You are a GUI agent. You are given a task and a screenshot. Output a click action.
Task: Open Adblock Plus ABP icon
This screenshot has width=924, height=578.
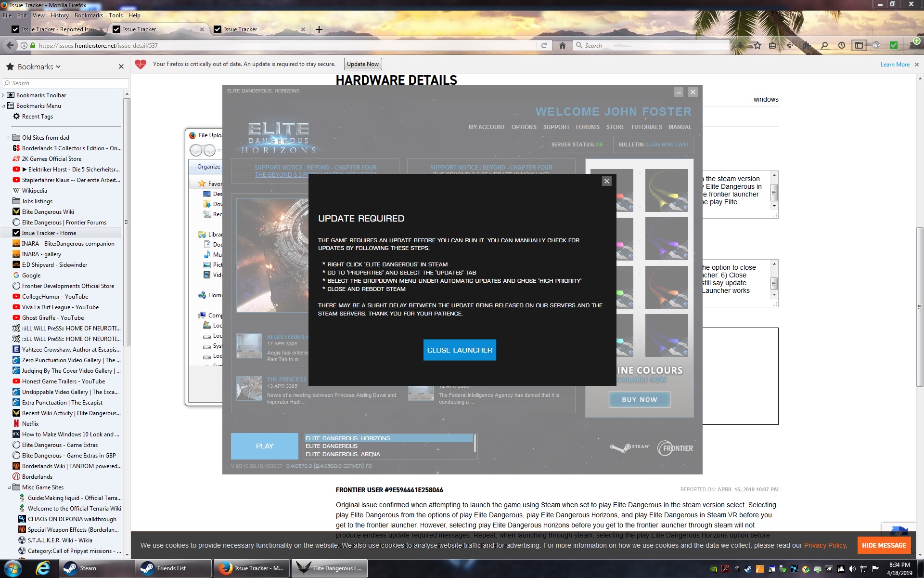tap(876, 45)
